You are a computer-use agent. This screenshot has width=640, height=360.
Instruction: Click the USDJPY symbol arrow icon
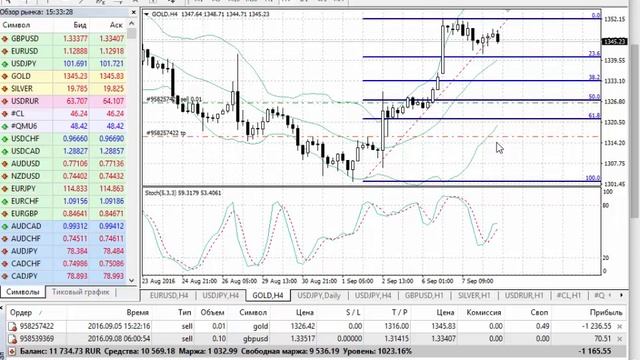(5, 64)
